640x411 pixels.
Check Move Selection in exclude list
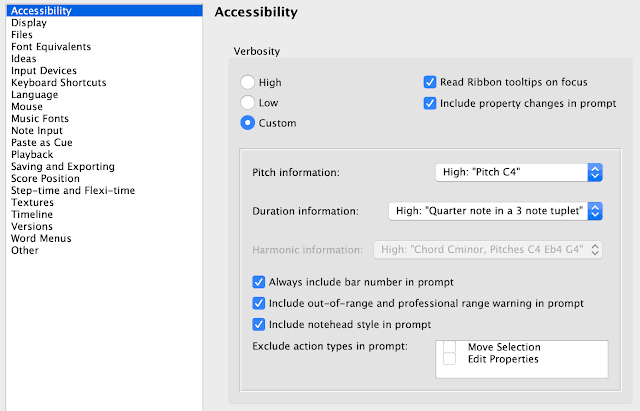449,347
